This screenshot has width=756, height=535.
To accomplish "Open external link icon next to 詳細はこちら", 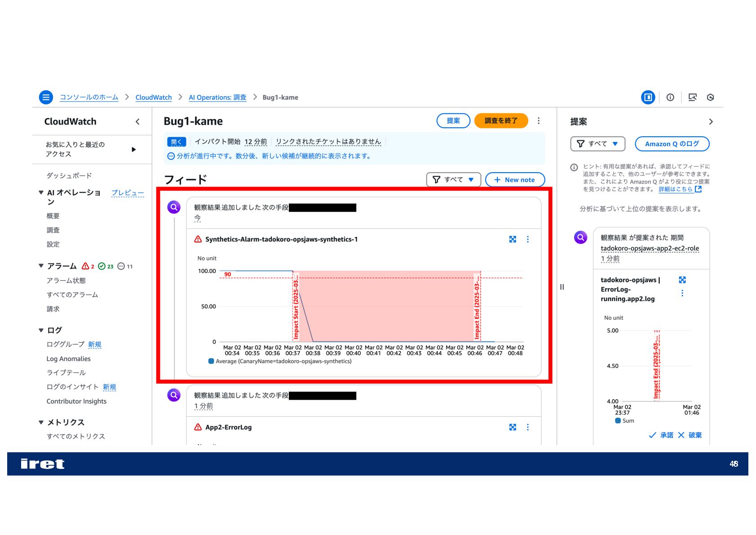I will click(x=698, y=189).
